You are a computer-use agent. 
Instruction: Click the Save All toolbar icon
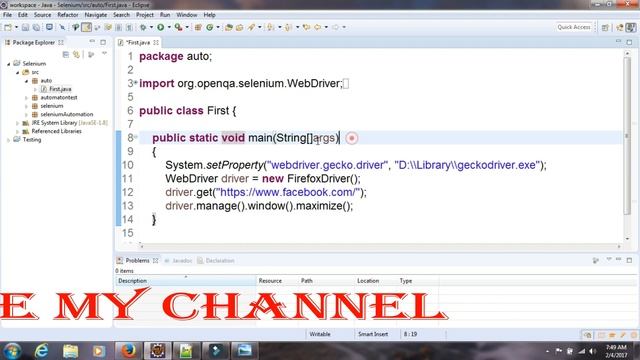coord(36,27)
